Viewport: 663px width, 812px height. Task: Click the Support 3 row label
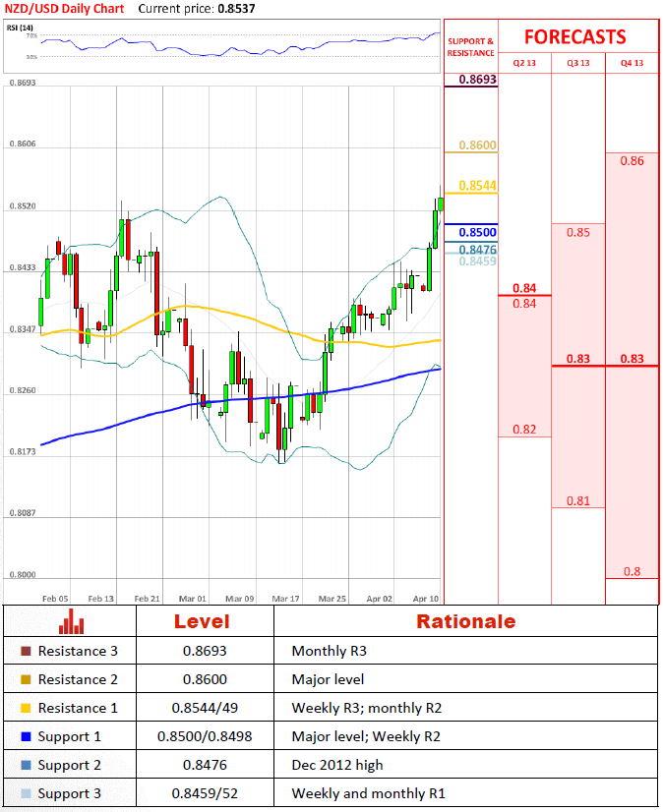[70, 793]
